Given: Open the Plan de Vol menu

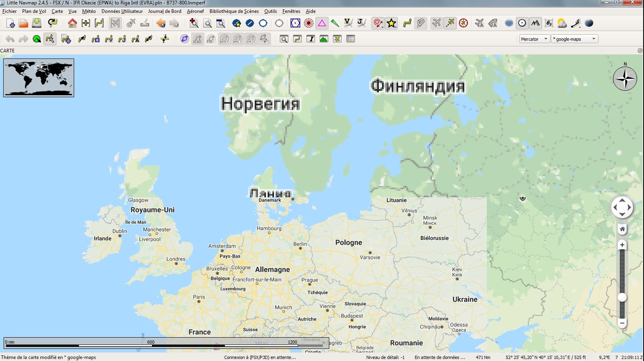Looking at the screenshot, I should (34, 11).
